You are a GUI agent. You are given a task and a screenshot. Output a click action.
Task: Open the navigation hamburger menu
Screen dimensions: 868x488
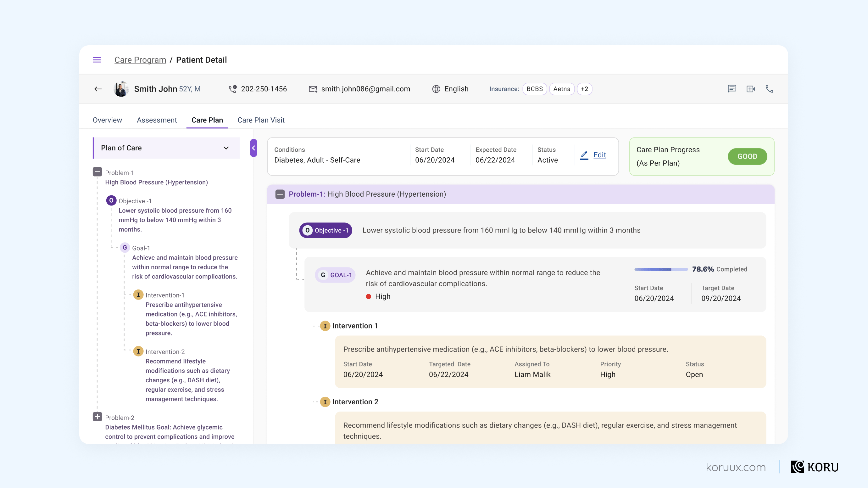[x=97, y=60]
